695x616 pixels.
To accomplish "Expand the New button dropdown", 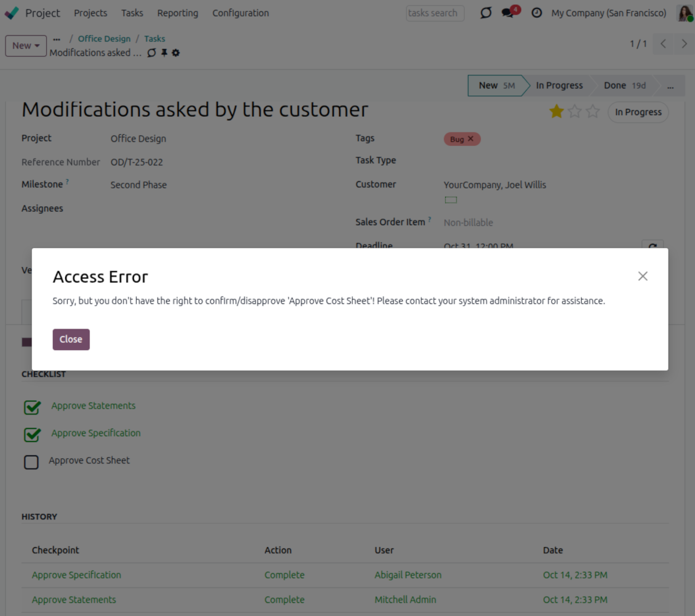I will tap(26, 46).
